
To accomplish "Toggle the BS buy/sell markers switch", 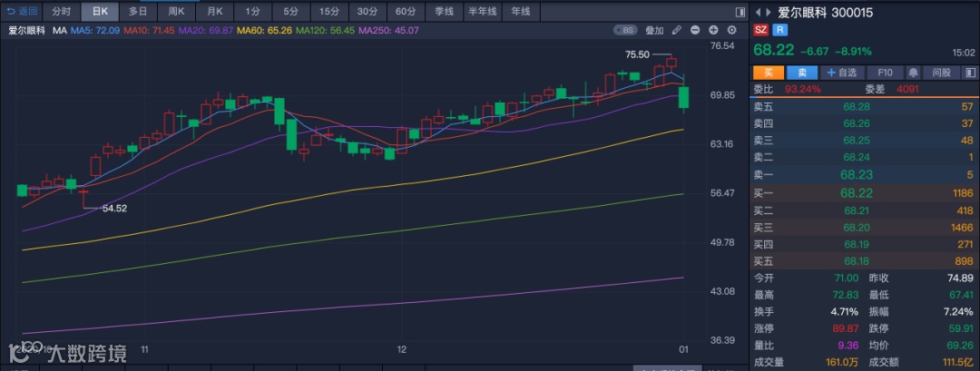I will point(626,30).
